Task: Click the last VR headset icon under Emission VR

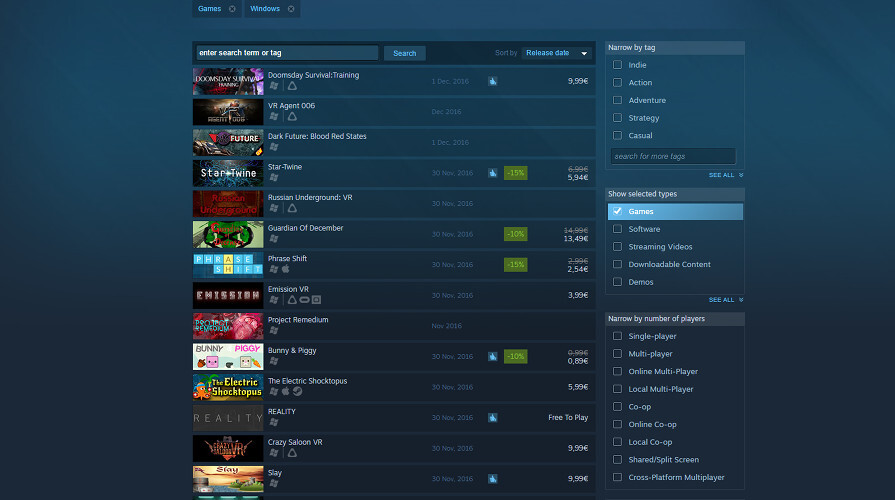Action: point(316,300)
